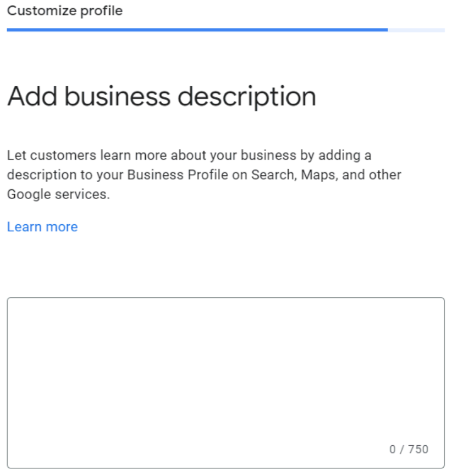Click the word 'Customize' in the top title

[x=42, y=11]
